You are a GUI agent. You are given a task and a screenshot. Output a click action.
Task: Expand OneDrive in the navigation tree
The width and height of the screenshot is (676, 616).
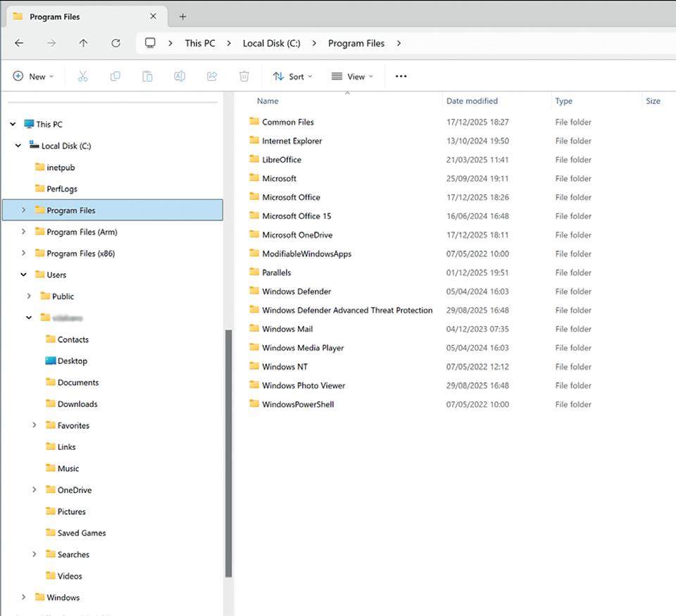[35, 490]
